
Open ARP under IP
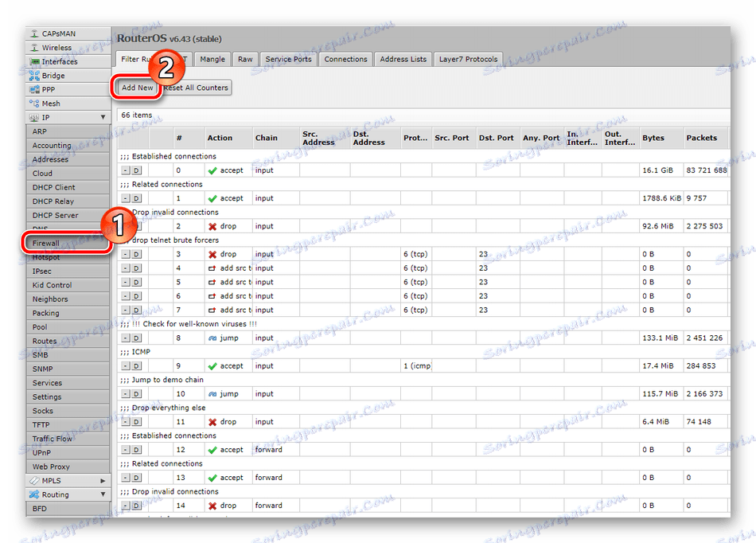68,131
